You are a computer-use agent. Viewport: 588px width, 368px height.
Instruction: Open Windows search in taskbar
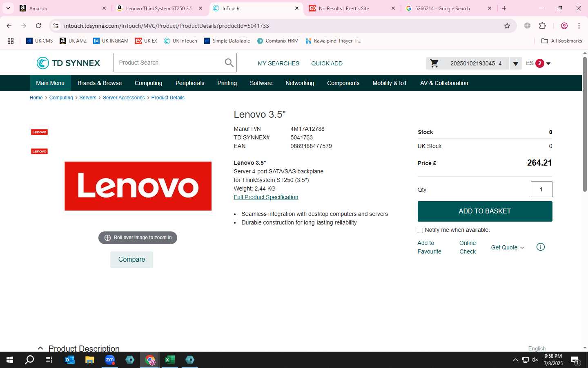click(x=29, y=360)
